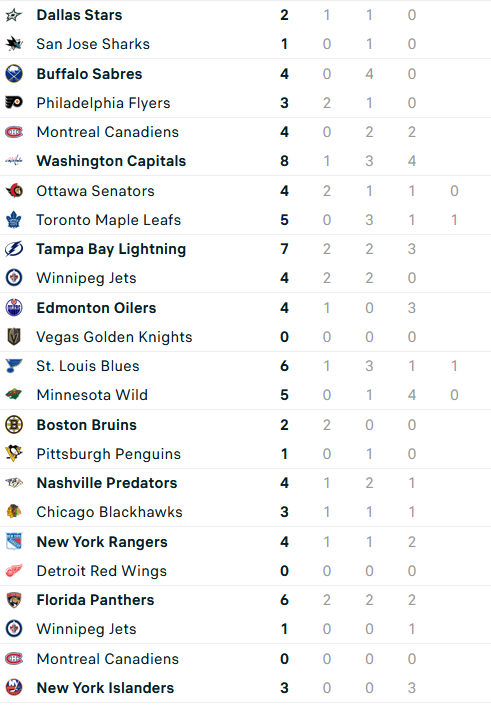Screen dimensions: 491x705
Task: Click the Minnesota Wild logo
Action: pos(14,395)
